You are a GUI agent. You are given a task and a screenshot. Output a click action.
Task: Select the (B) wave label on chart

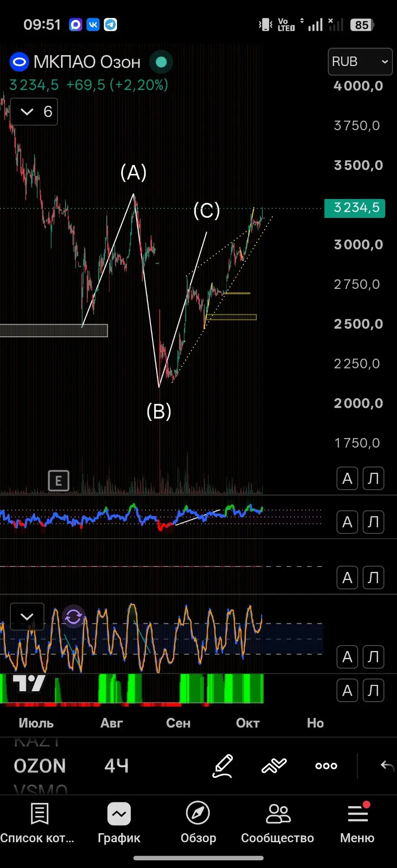[x=159, y=411]
